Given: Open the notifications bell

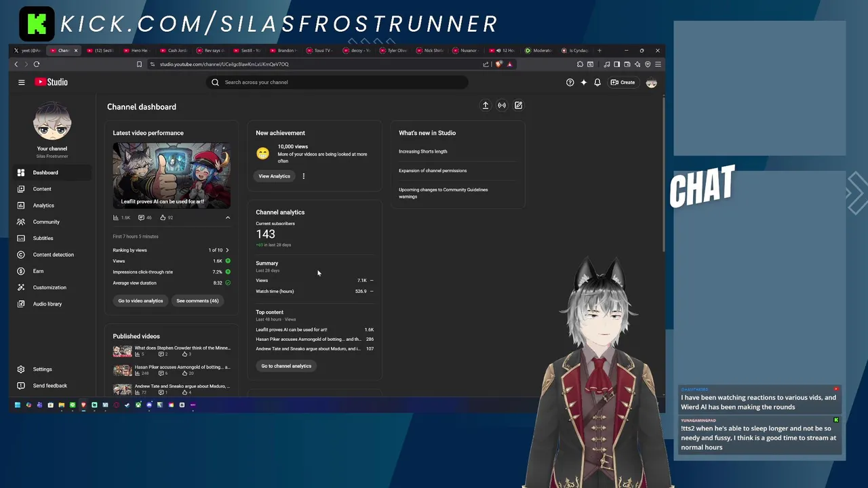Looking at the screenshot, I should tap(597, 82).
